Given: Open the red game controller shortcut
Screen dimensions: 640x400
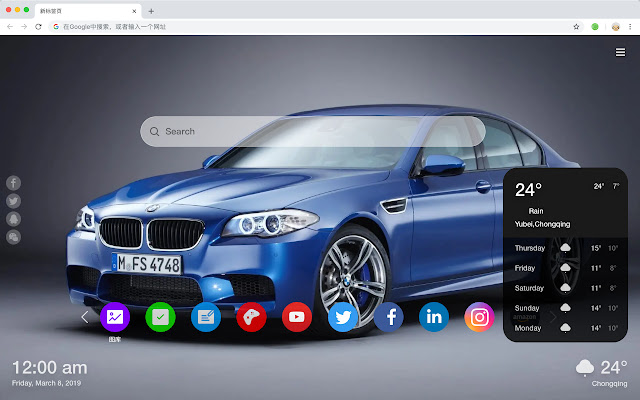Looking at the screenshot, I should click(251, 317).
